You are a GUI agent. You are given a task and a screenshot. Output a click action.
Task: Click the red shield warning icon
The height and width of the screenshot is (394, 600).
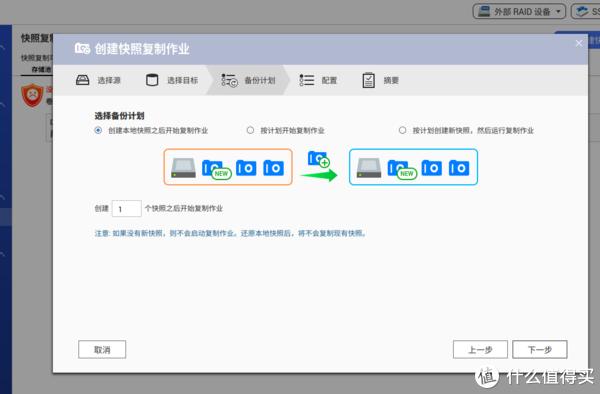(x=33, y=95)
